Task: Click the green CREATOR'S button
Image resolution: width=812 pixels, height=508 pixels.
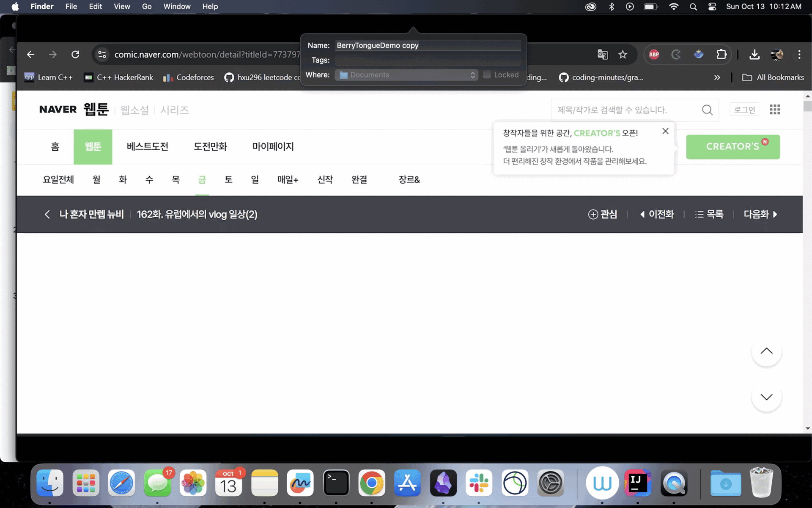Action: (x=732, y=147)
